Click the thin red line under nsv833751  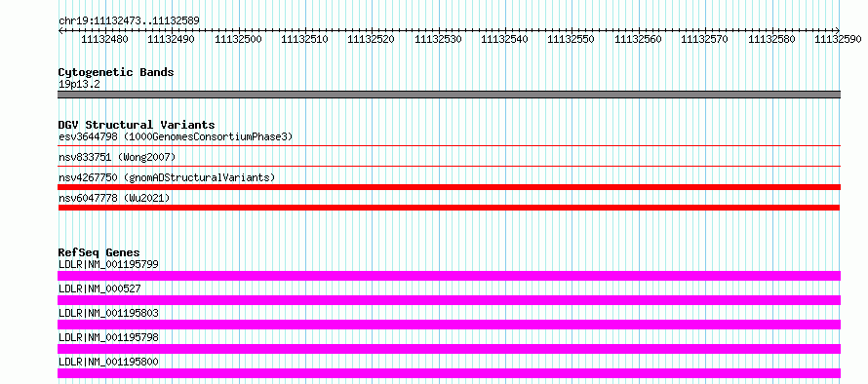[x=449, y=166]
